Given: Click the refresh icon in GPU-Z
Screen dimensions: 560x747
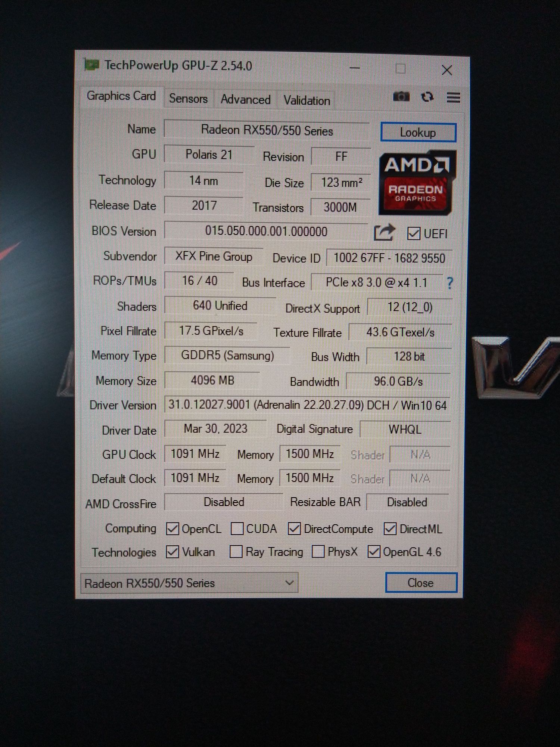Looking at the screenshot, I should (427, 97).
